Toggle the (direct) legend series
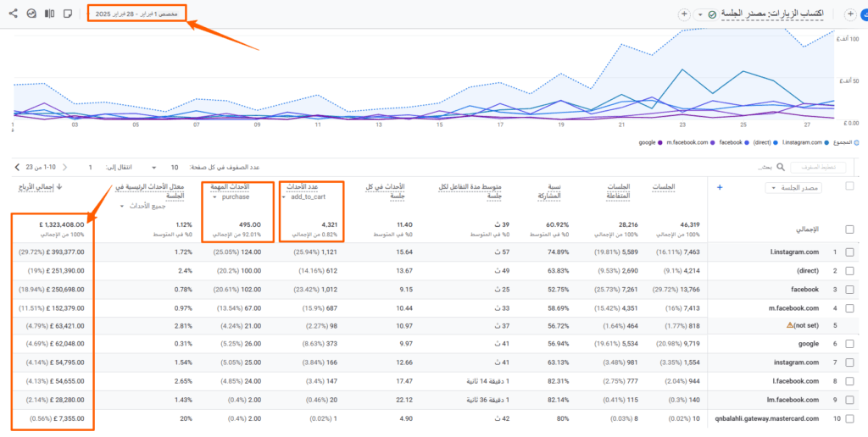 [765, 142]
